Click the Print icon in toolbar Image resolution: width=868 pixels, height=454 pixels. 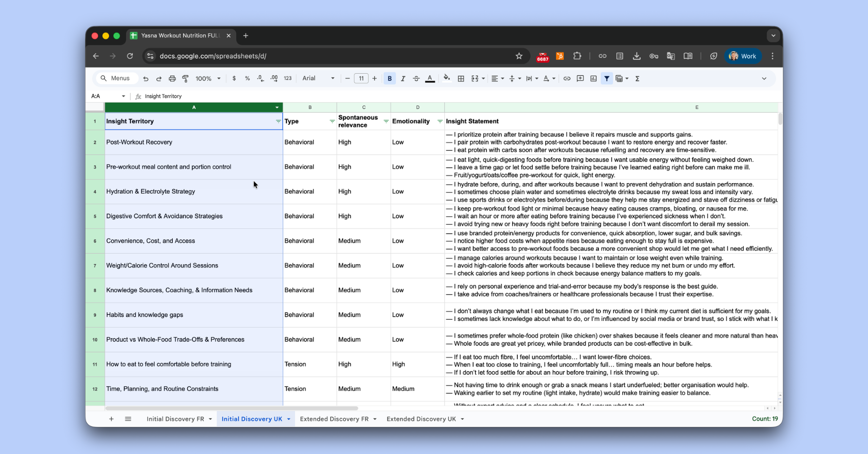coord(172,79)
